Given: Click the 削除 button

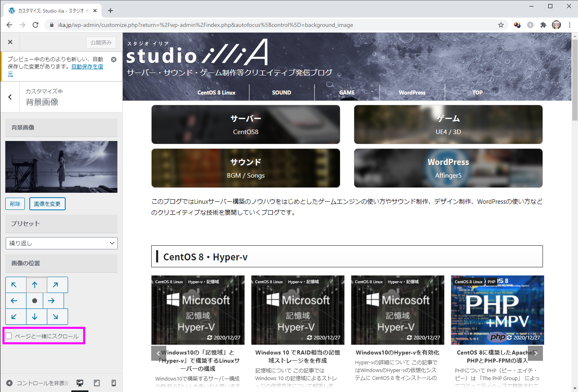Looking at the screenshot, I should (x=15, y=204).
